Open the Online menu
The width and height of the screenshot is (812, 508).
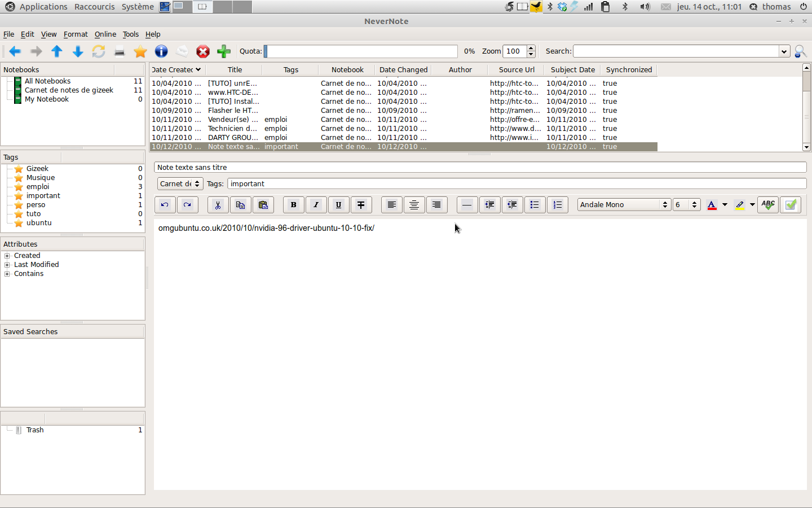tap(105, 34)
